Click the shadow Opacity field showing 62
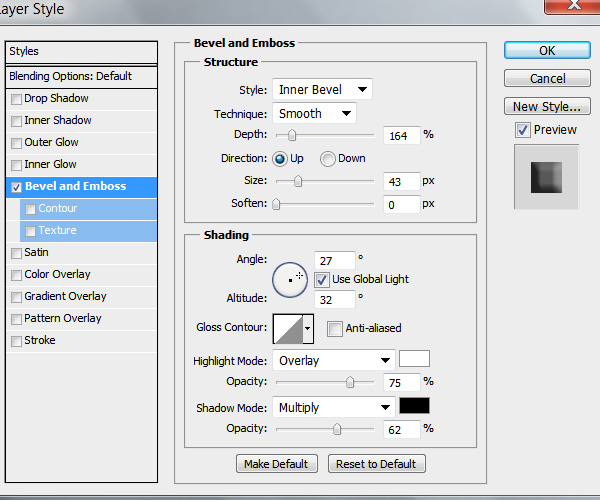This screenshot has height=500, width=600. pos(401,430)
